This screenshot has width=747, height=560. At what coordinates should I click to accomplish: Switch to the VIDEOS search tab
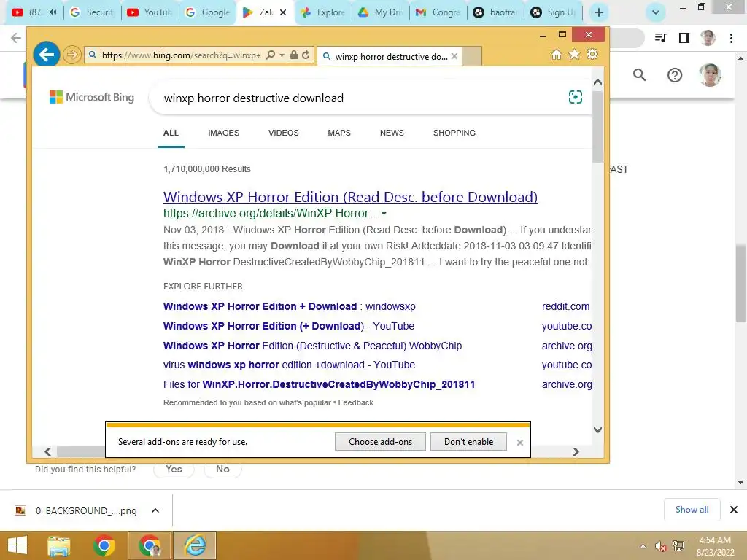click(x=284, y=133)
